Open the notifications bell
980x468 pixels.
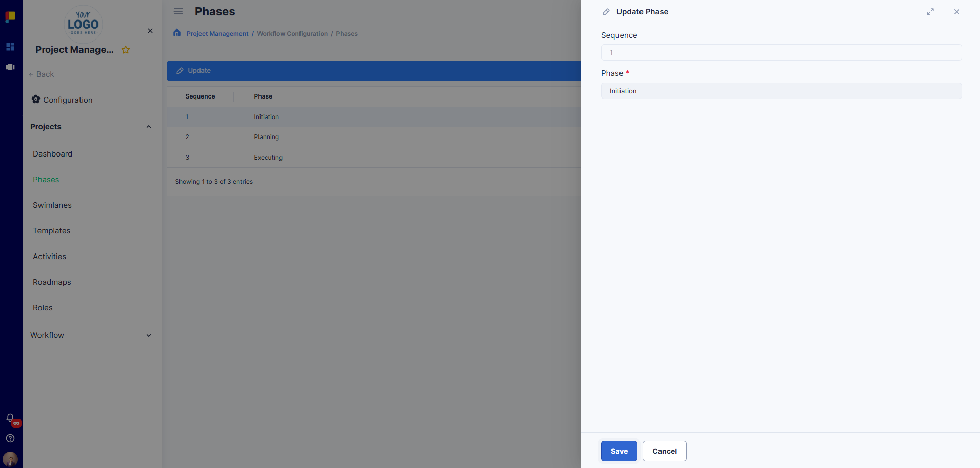pos(10,418)
